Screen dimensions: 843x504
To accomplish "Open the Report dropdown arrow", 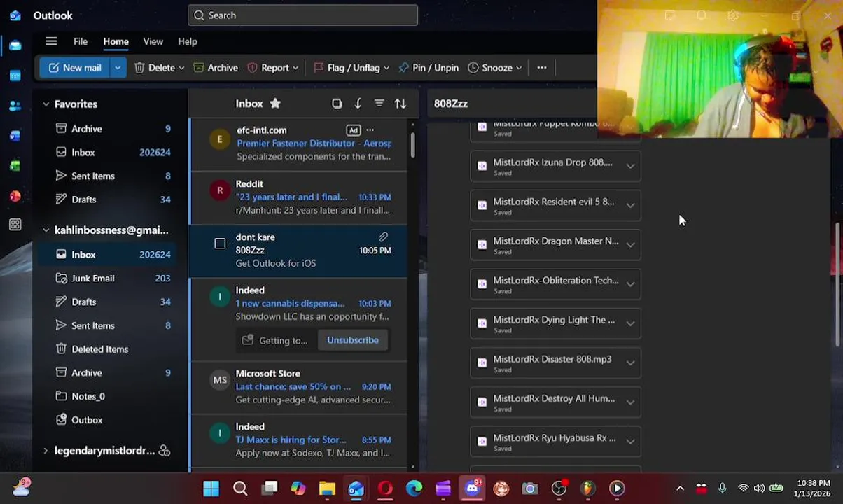I will (x=295, y=68).
